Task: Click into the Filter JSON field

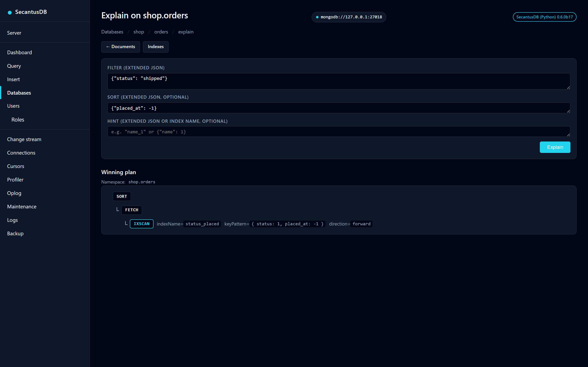Action: pos(339,81)
